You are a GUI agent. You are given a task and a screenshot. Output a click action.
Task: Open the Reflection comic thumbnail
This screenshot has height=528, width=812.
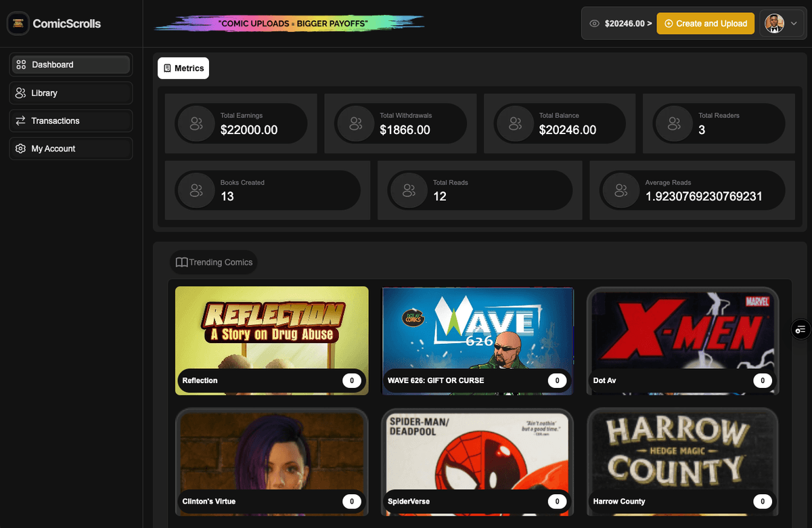pyautogui.click(x=271, y=332)
